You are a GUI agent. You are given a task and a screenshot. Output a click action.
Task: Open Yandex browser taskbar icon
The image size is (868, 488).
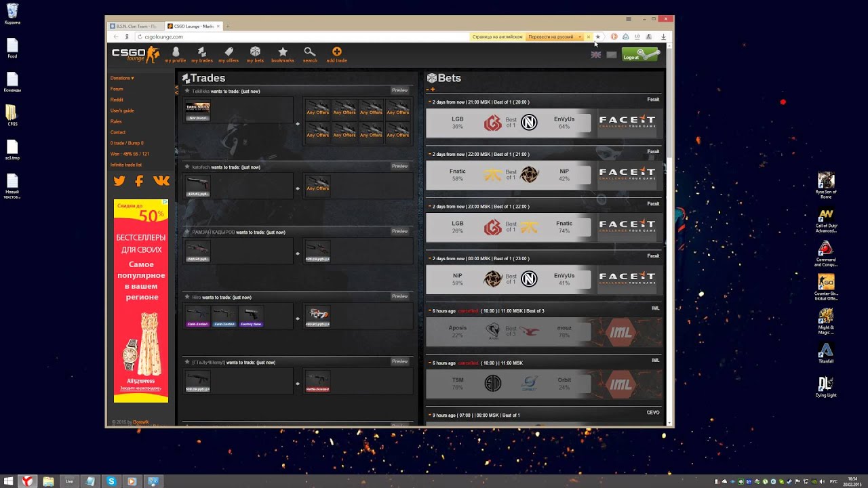tap(28, 481)
